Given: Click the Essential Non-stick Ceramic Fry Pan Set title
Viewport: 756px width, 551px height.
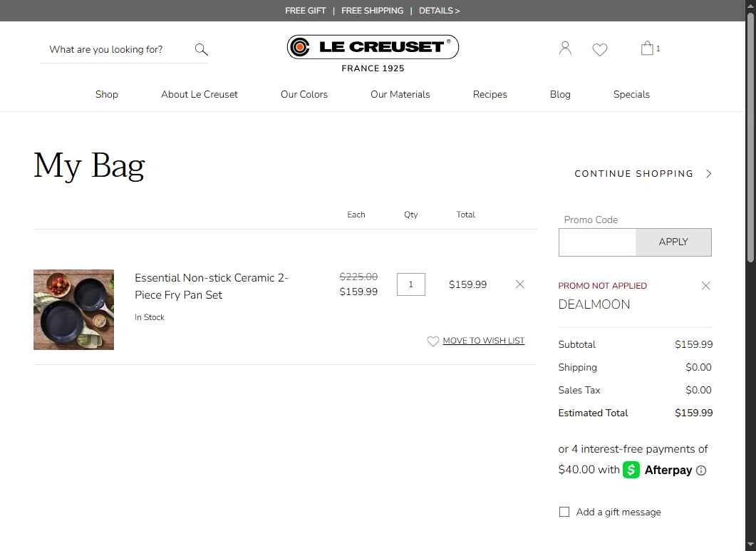Looking at the screenshot, I should click(211, 286).
